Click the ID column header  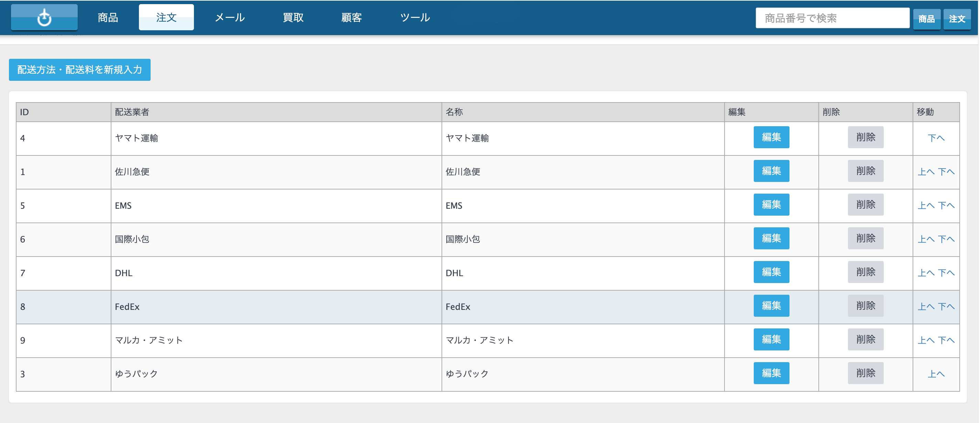click(x=64, y=112)
